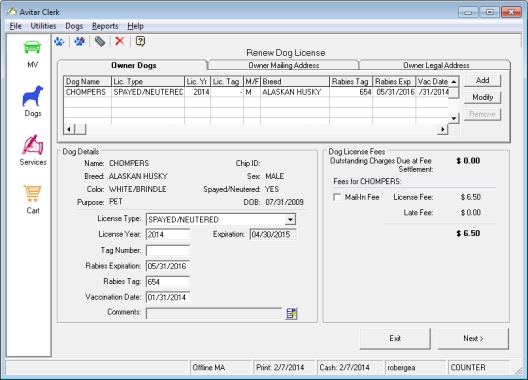The image size is (528, 380).
Task: Click the tag toolbar icon
Action: coord(100,41)
